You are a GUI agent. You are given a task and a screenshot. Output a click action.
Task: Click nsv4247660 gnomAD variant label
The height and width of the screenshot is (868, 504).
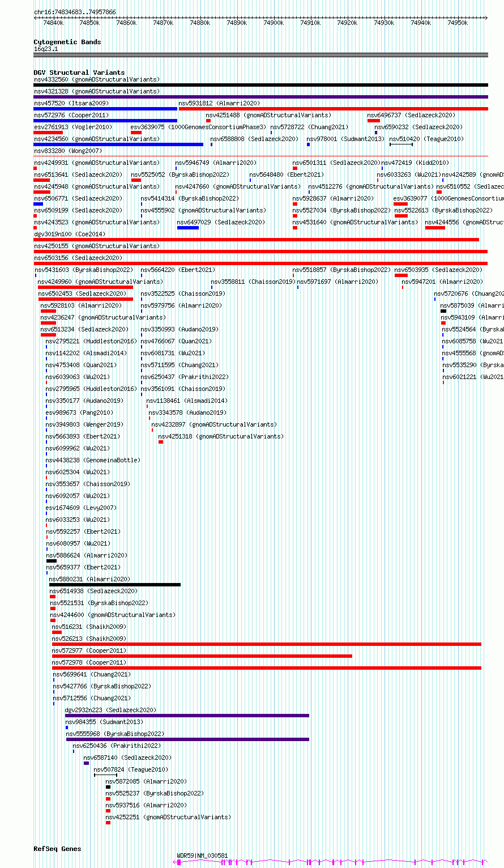(238, 186)
